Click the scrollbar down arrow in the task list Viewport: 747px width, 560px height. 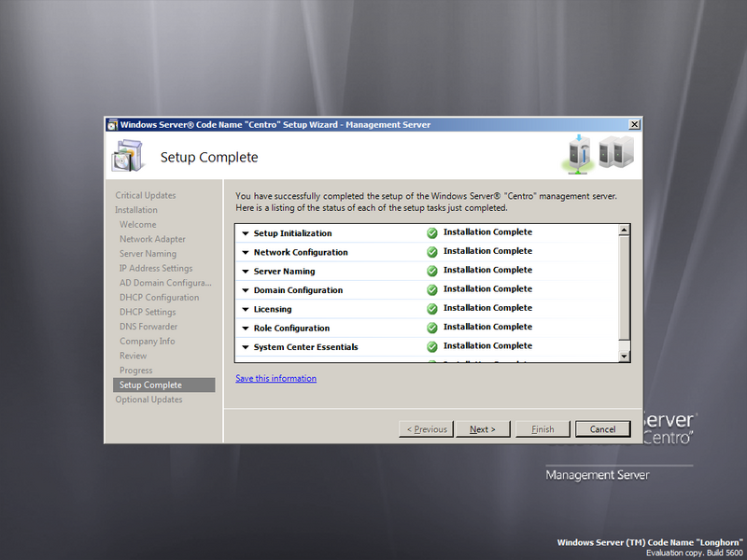(x=624, y=357)
